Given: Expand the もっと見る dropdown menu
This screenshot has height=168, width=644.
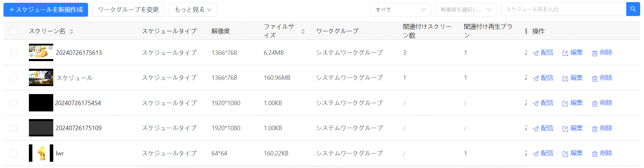Looking at the screenshot, I should [193, 10].
